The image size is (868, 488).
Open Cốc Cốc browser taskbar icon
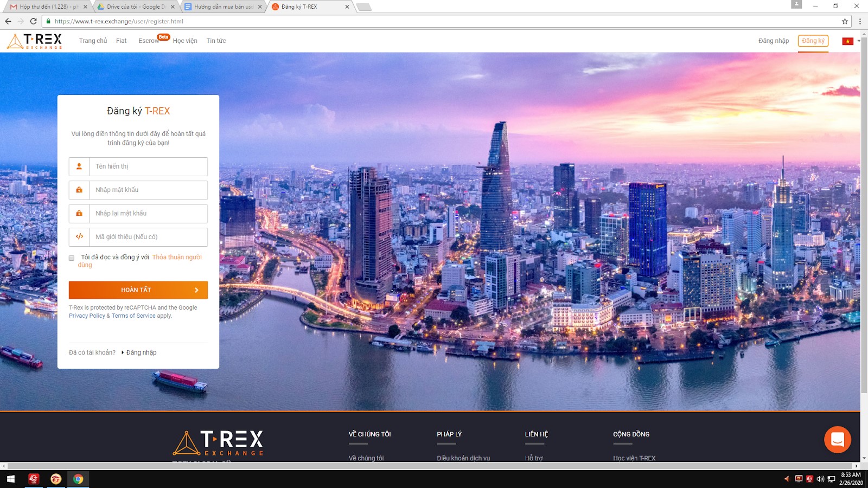coord(56,479)
